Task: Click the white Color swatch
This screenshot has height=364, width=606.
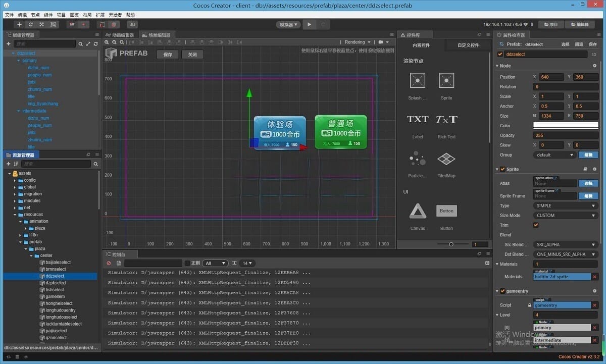Action: [x=566, y=126]
